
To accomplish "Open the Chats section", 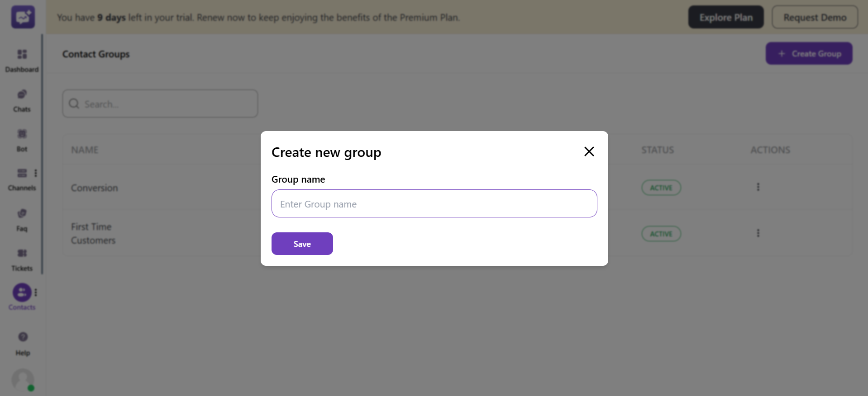I will pyautogui.click(x=22, y=99).
